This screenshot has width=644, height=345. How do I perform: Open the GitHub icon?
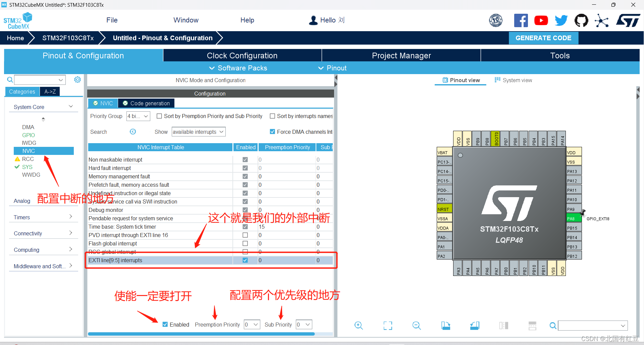[x=581, y=21]
